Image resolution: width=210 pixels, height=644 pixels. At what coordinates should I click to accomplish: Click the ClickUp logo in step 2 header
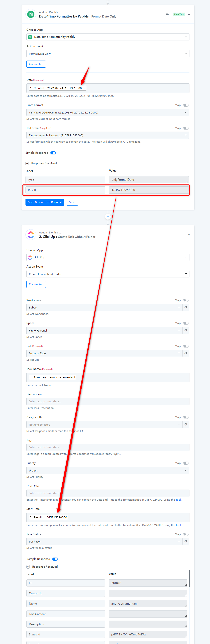coord(31,234)
